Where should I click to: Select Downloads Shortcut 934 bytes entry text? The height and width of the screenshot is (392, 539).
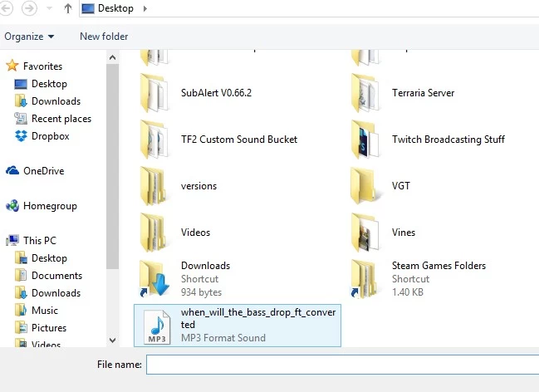coord(206,279)
